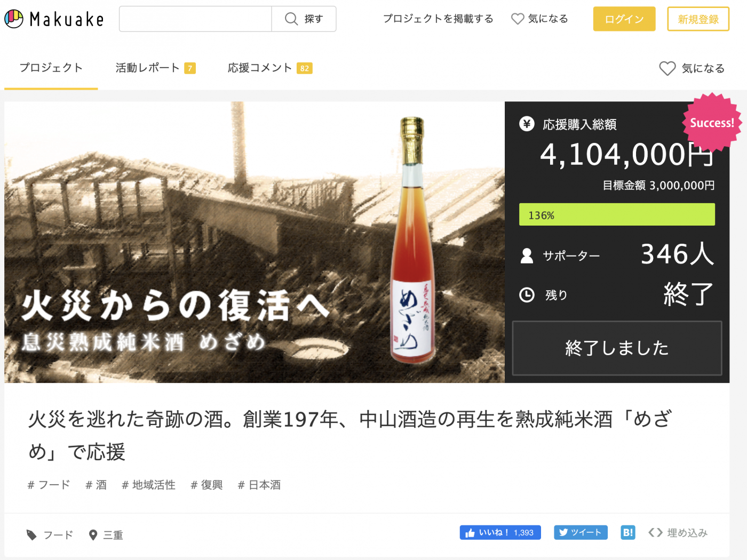747x560 pixels.
Task: Open the # フード hashtag
Action: tap(49, 485)
